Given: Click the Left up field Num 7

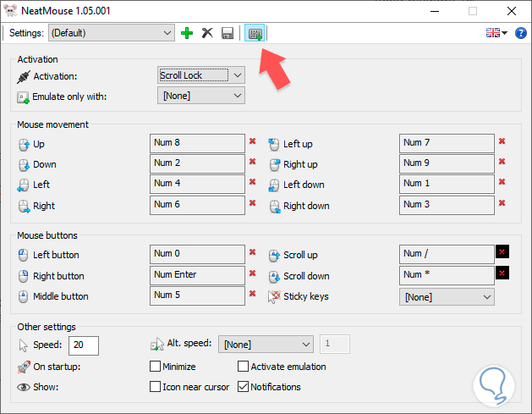Looking at the screenshot, I should point(447,143).
